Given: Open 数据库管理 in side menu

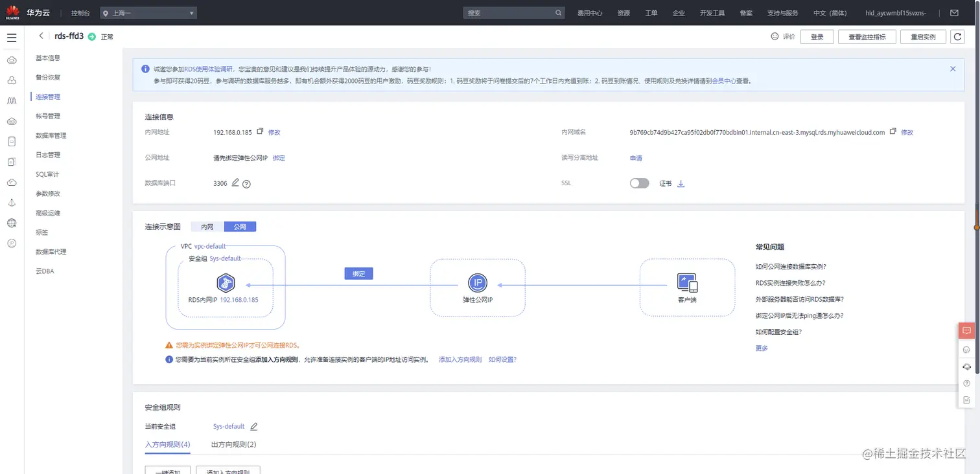Looking at the screenshot, I should point(51,135).
